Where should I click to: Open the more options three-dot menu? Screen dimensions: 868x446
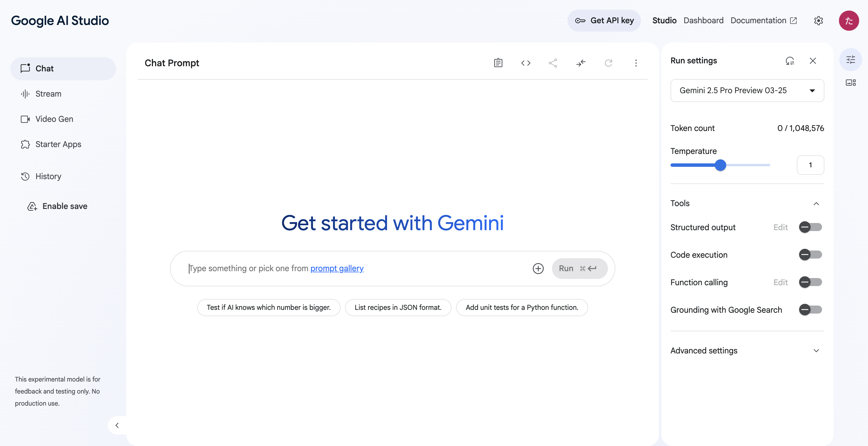pyautogui.click(x=636, y=63)
